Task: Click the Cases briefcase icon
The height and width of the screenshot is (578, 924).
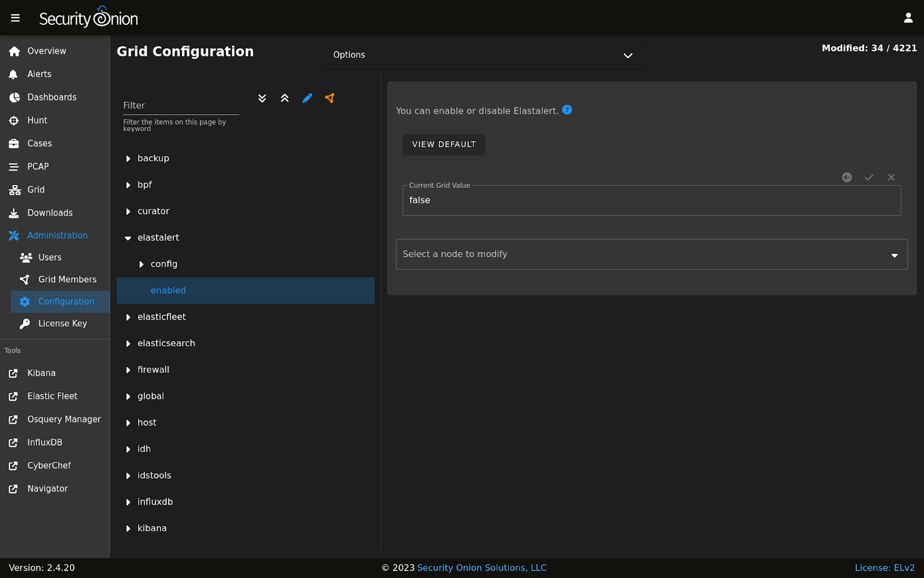Action: 14,143
